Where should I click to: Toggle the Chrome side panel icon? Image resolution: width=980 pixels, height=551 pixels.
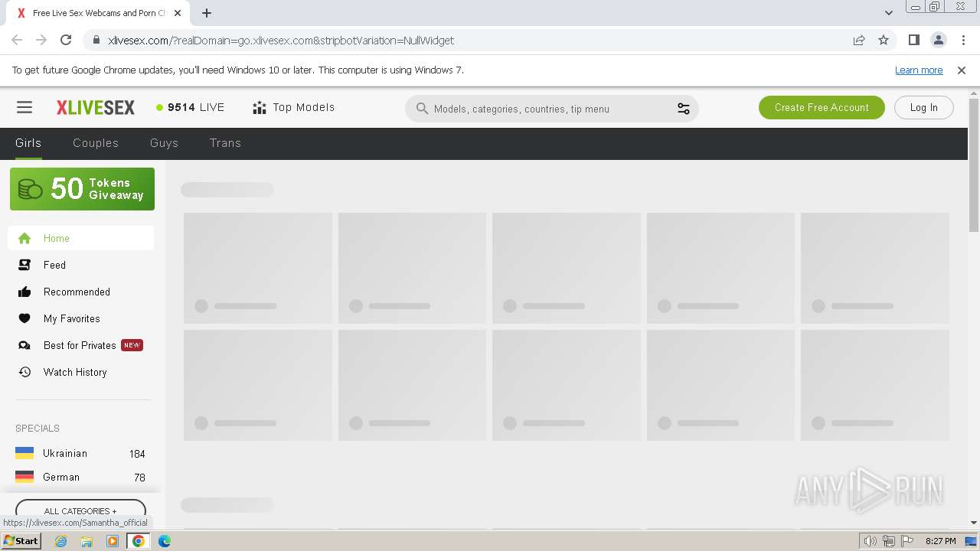[x=913, y=40]
